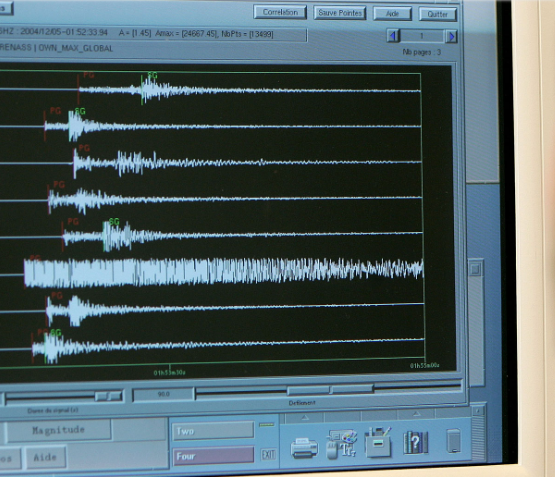Select the SG marker on the second trace
This screenshot has height=477, width=555.
80,111
